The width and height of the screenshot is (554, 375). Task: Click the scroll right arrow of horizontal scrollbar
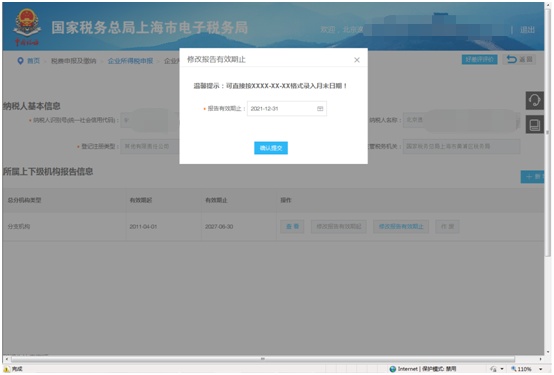click(x=540, y=359)
